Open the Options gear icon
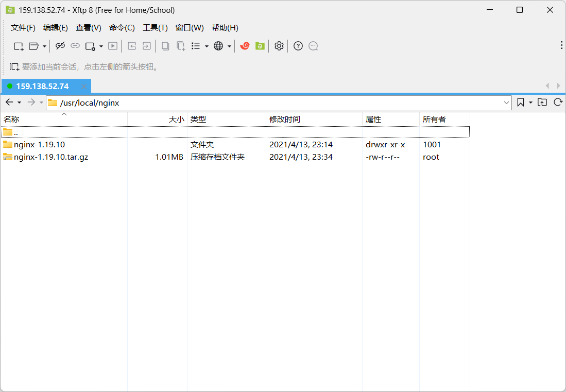Viewport: 566px width, 392px height. pyautogui.click(x=279, y=46)
